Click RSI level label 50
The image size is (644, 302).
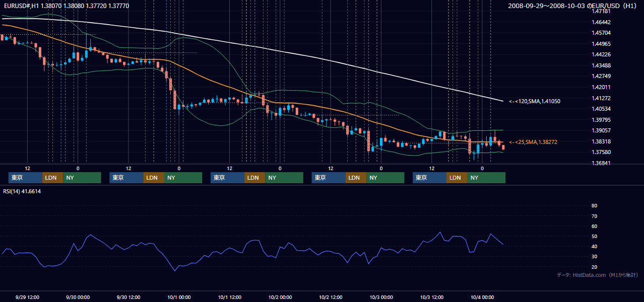click(594, 236)
